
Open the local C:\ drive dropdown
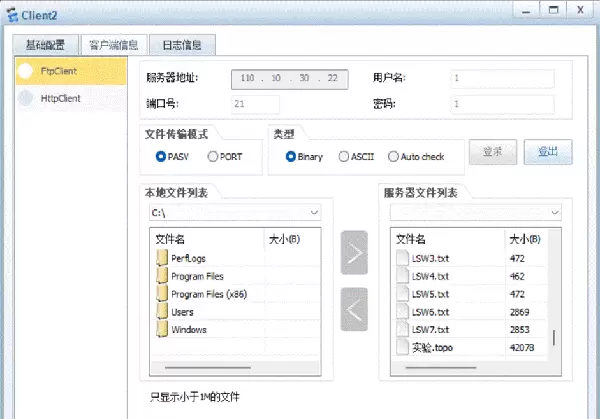(314, 213)
